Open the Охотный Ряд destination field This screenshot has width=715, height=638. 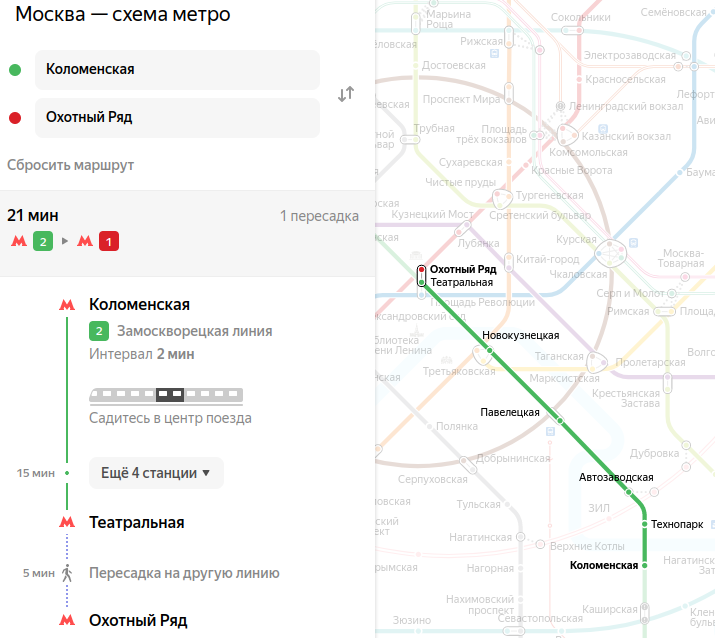tap(177, 118)
